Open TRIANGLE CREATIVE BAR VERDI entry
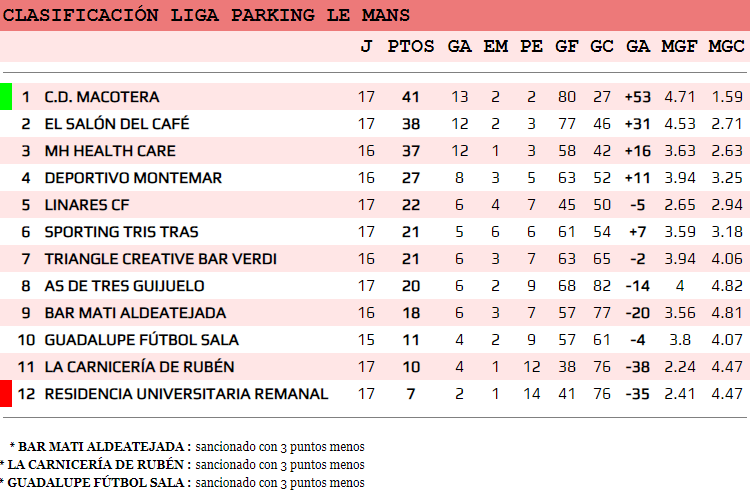This screenshot has height=492, width=750. pyautogui.click(x=161, y=259)
